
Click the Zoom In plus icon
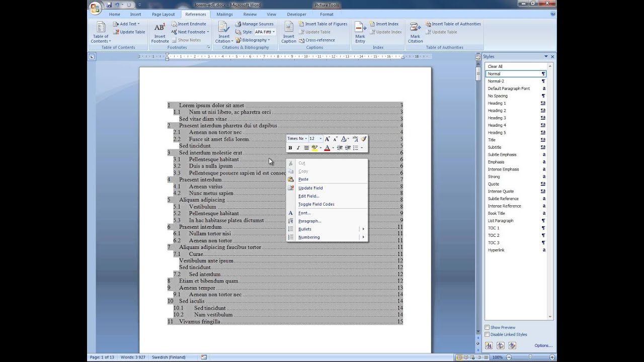(553, 357)
